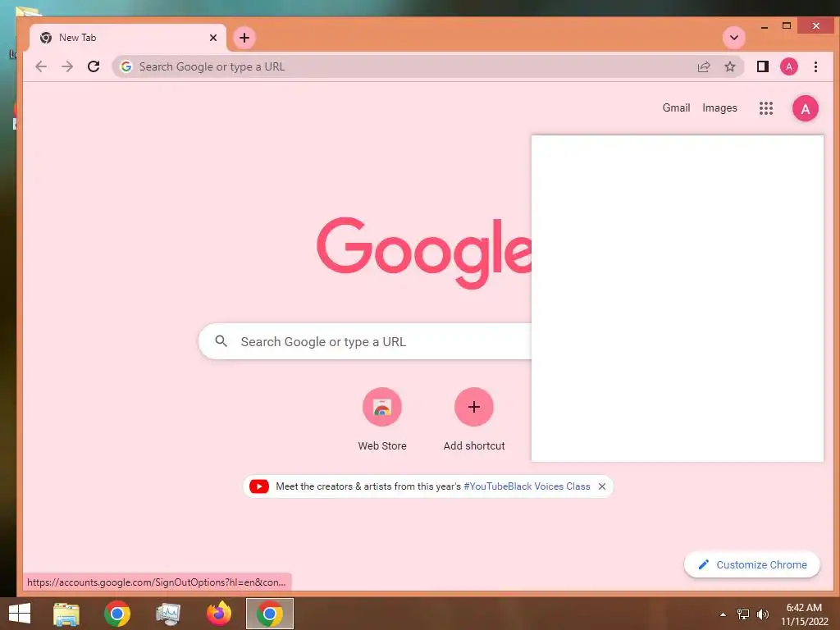Open the first Chrome icon on taskbar
Viewport: 840px width, 630px height.
[x=117, y=614]
